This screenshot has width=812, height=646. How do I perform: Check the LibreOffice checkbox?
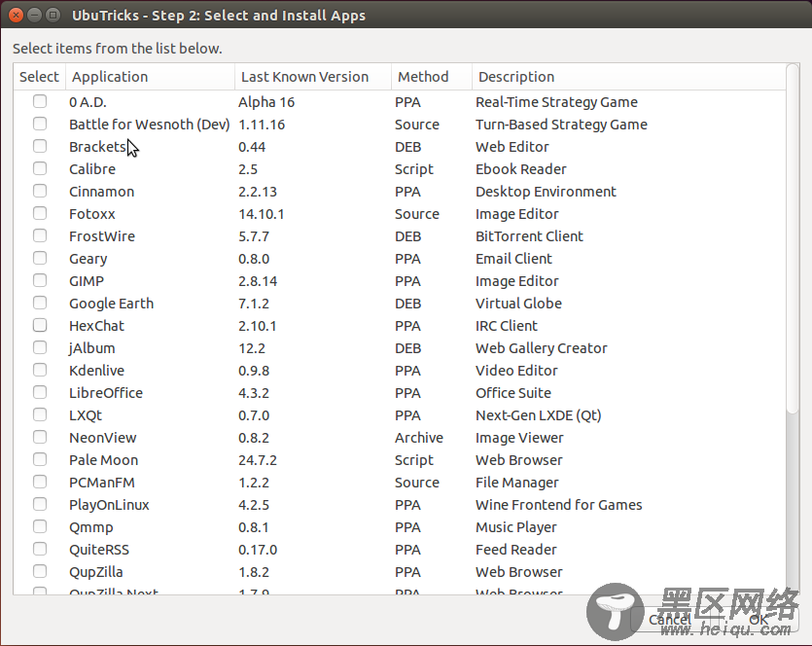(40, 392)
